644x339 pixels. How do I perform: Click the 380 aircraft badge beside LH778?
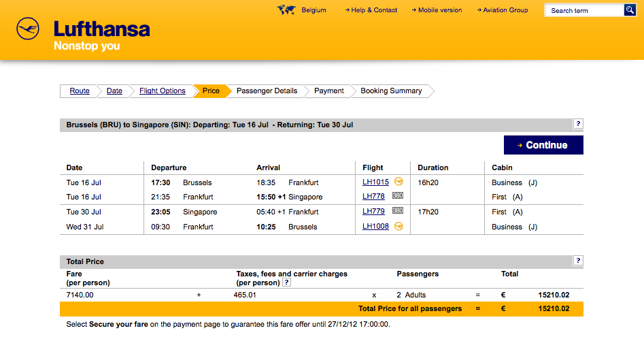click(x=398, y=196)
